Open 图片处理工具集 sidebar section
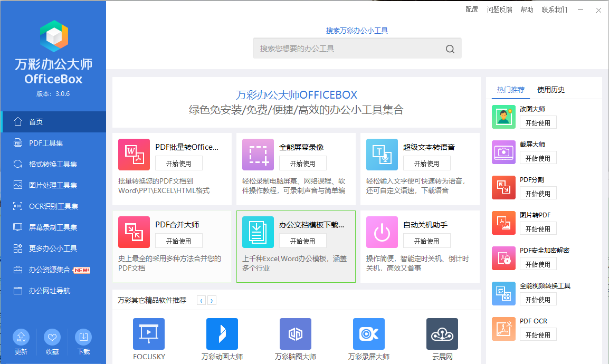Image resolution: width=609 pixels, height=364 pixels. point(53,185)
